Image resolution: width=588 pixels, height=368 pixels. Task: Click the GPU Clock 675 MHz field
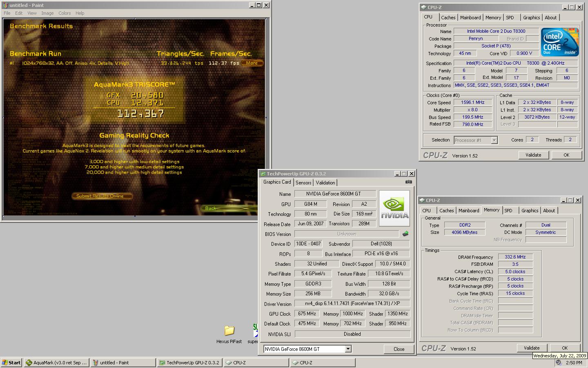click(x=307, y=314)
